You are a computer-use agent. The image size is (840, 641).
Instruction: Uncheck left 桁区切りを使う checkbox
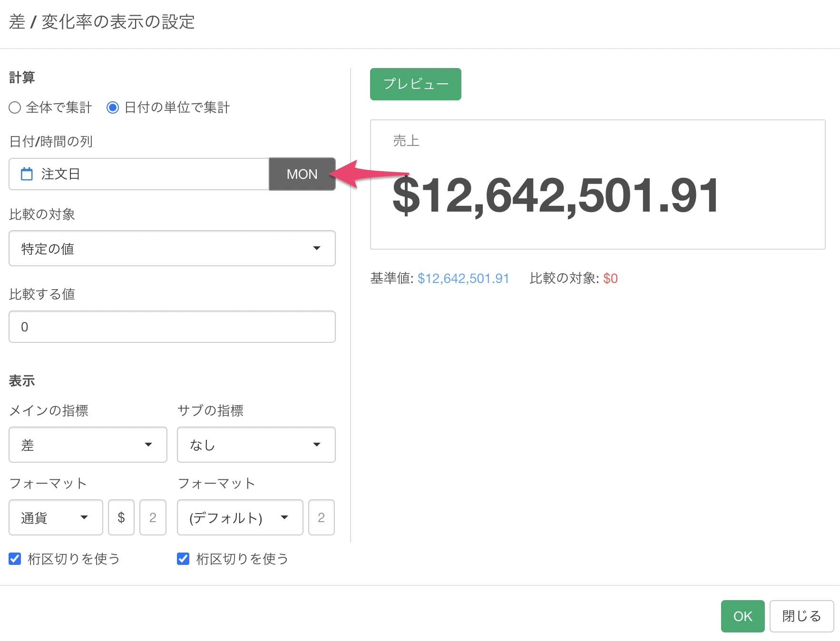click(15, 559)
